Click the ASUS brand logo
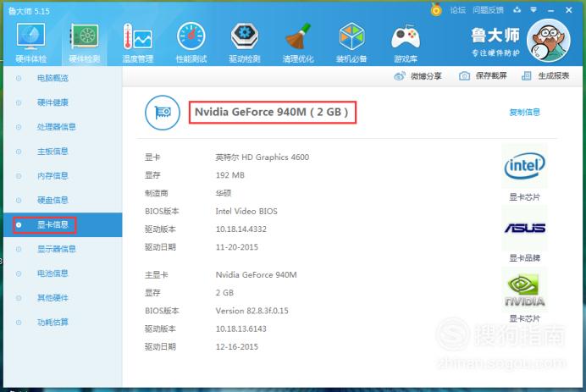 (x=524, y=228)
